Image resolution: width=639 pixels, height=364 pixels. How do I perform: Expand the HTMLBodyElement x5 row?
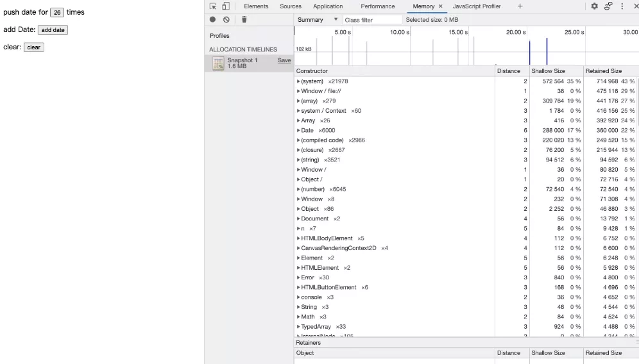[298, 238]
